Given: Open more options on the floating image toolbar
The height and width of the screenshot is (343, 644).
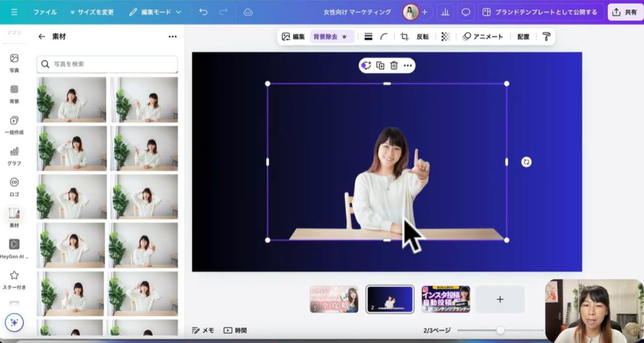Looking at the screenshot, I should click(x=408, y=65).
